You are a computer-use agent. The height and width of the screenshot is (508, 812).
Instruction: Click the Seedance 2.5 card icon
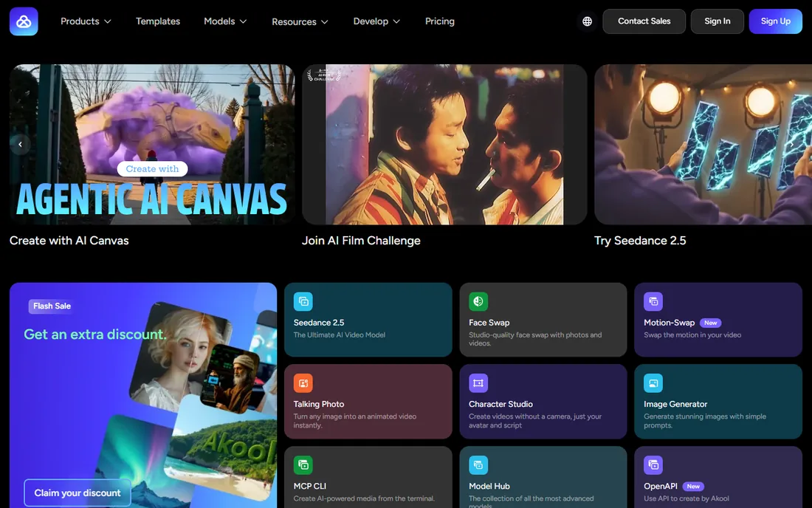303,301
